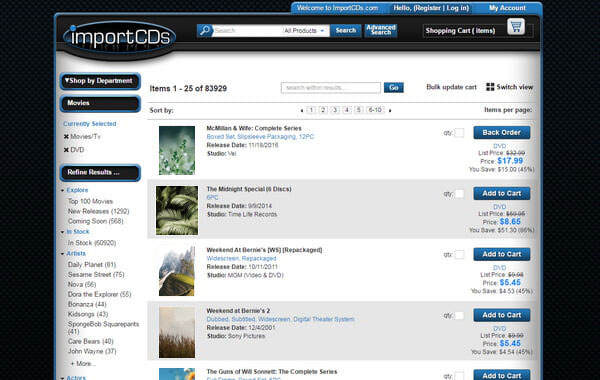Click the blue Search button
Viewport: 600px width, 380px height.
(x=346, y=30)
